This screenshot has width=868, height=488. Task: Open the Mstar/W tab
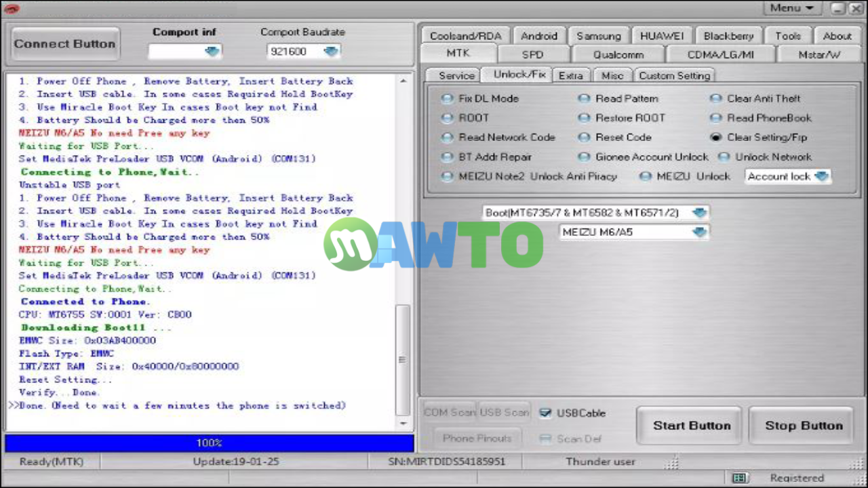tap(818, 55)
